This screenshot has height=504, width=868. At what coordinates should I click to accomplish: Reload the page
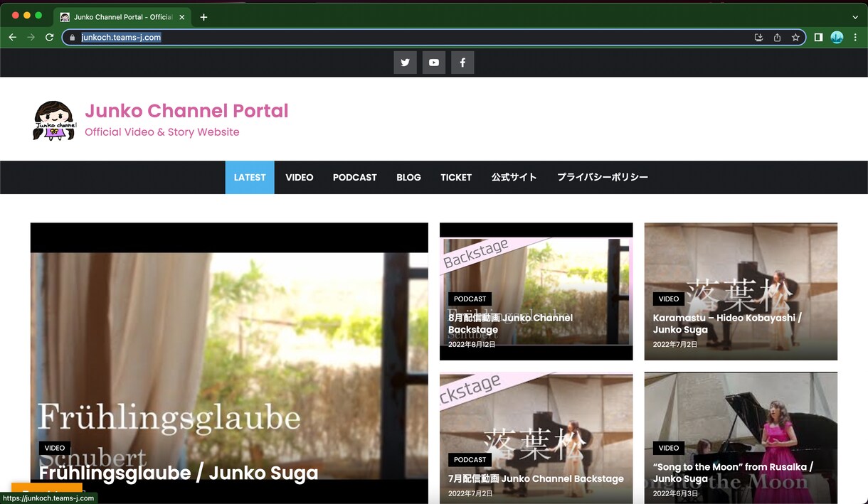coord(49,38)
